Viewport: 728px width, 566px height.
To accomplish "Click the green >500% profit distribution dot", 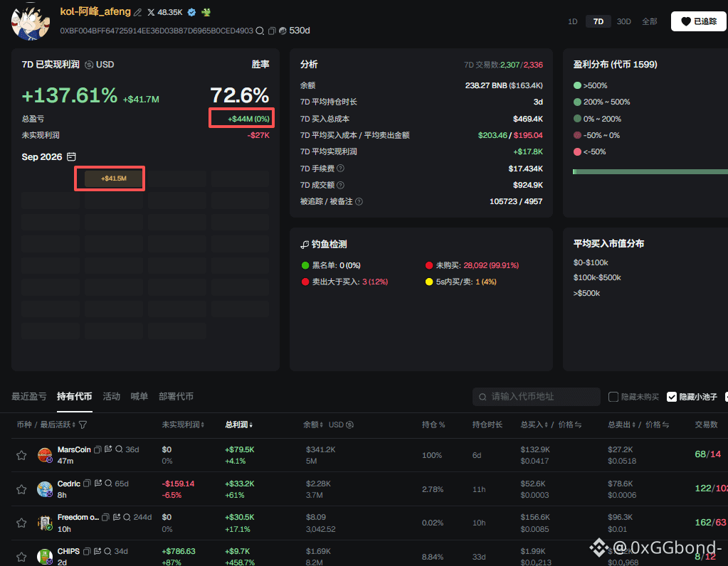I will (577, 85).
